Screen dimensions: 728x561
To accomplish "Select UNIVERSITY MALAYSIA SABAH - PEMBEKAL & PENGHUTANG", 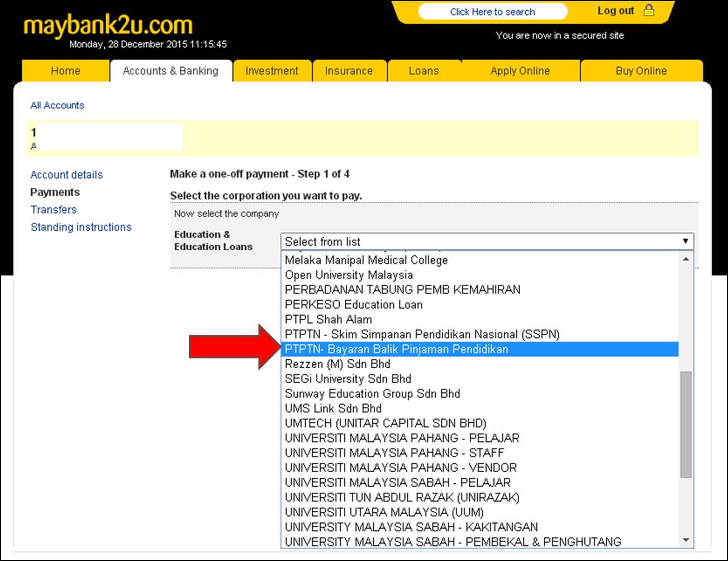I will click(479, 541).
